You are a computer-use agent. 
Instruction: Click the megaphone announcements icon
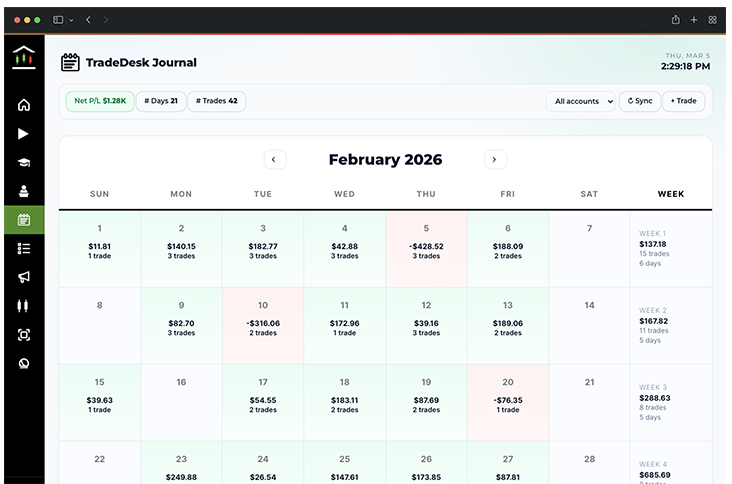click(24, 277)
